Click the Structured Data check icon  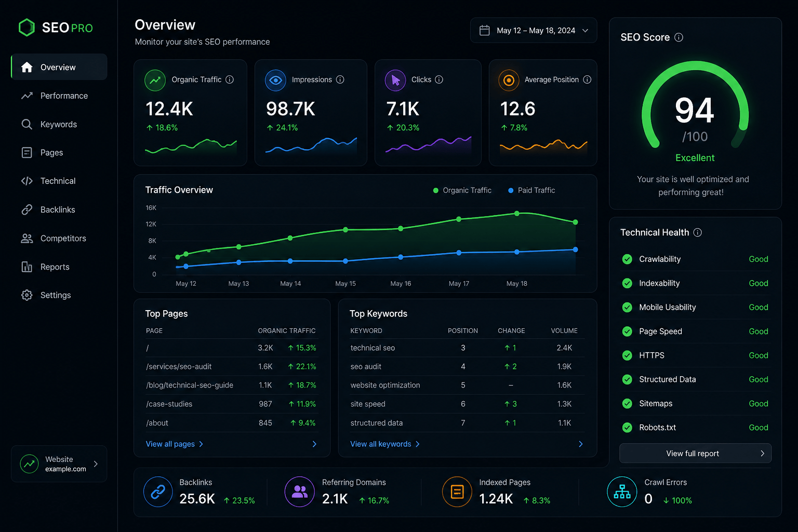627,379
